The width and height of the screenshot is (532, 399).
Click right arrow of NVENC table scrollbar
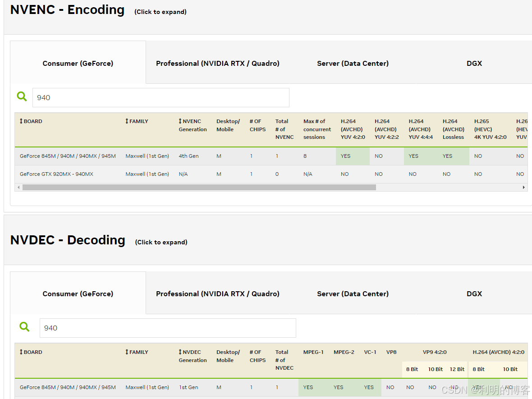click(524, 187)
